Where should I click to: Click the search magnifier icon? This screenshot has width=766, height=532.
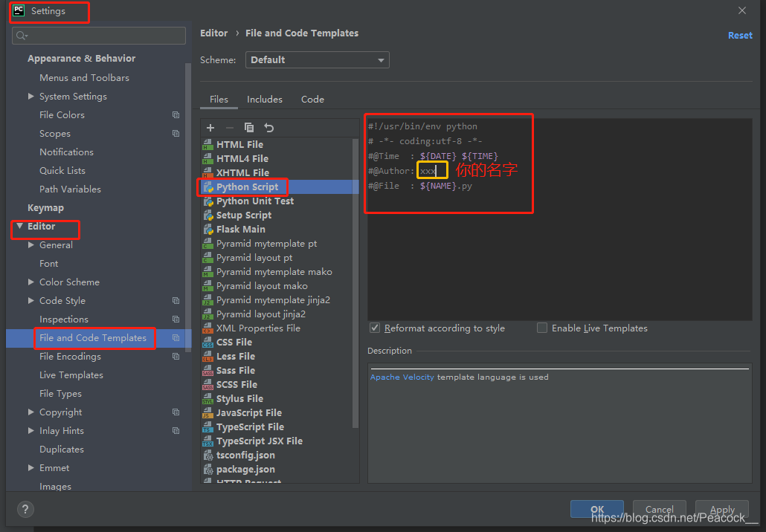tap(22, 36)
